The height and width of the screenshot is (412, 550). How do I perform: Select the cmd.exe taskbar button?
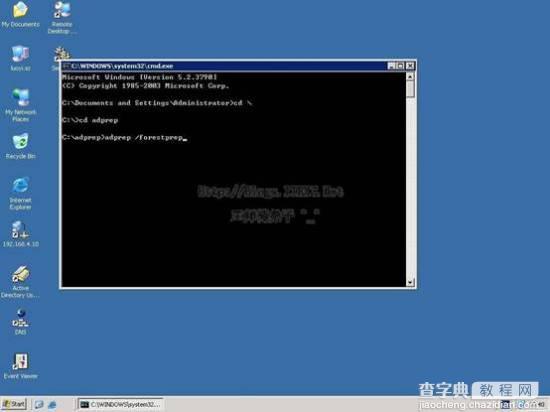coord(120,405)
